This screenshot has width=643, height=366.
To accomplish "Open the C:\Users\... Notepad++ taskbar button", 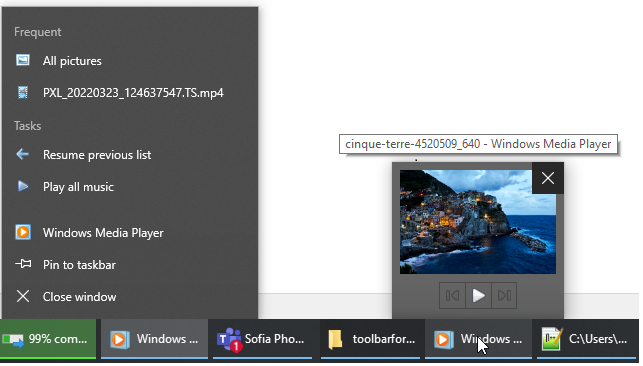I will pos(587,339).
